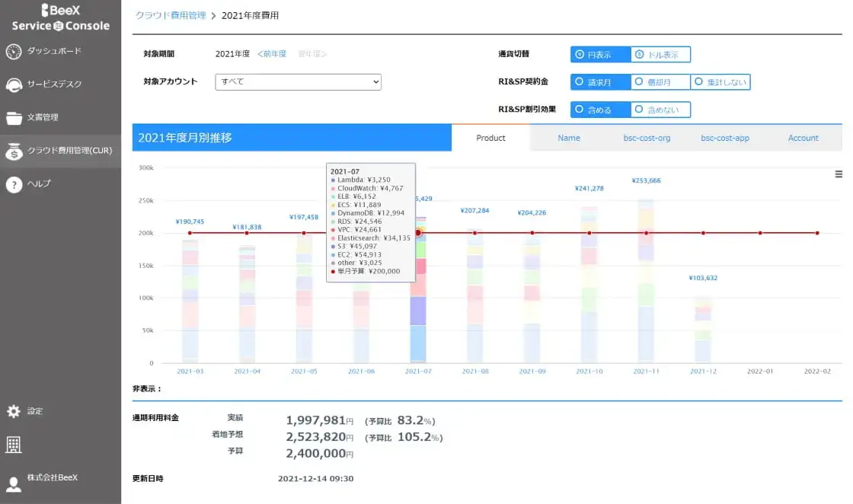Open the chart hamburger menu icon

[839, 174]
